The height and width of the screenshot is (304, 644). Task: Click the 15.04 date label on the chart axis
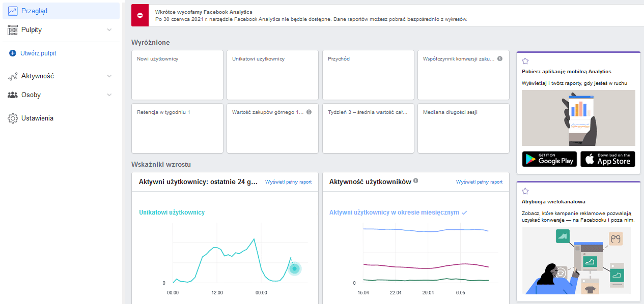point(363,293)
